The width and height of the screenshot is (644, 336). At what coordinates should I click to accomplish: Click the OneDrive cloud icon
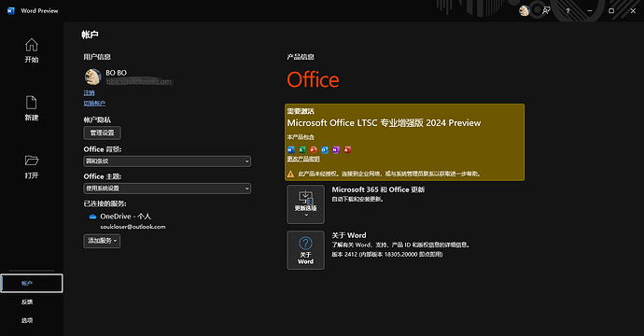(x=92, y=217)
